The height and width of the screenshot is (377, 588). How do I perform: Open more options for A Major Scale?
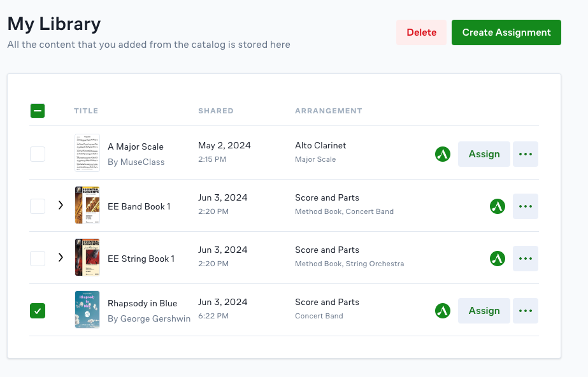click(525, 153)
